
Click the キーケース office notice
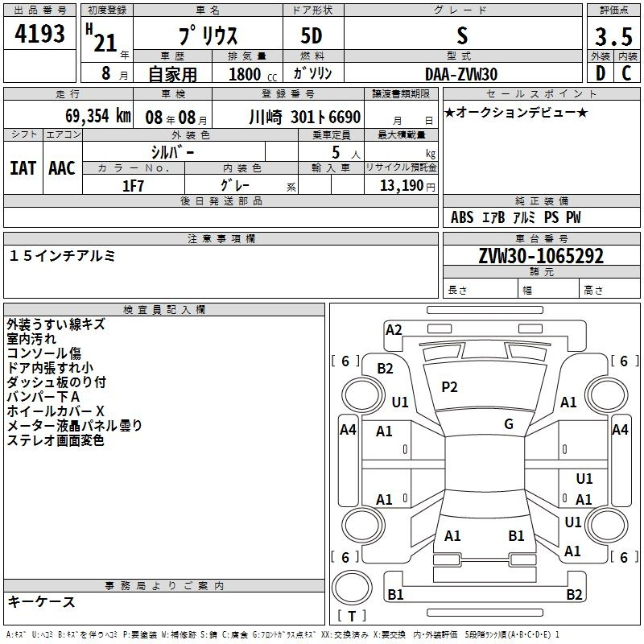click(x=41, y=601)
